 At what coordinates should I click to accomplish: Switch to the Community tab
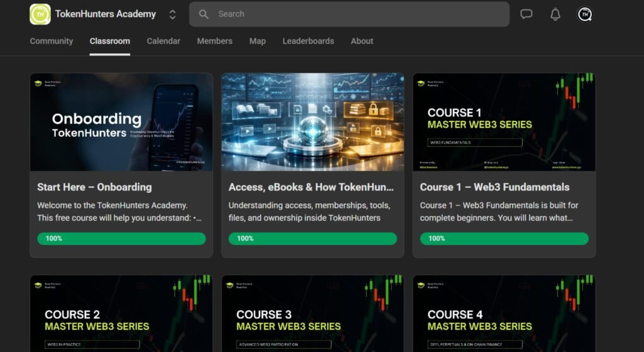pyautogui.click(x=52, y=41)
